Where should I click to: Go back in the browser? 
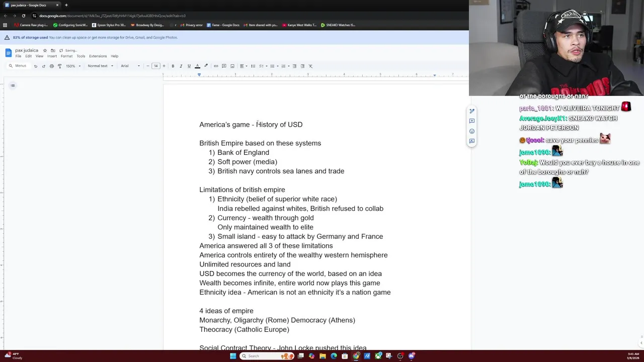(x=5, y=16)
